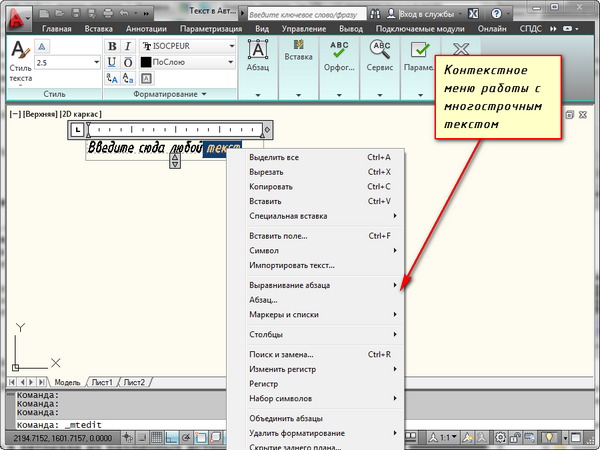
Task: Click the blue Help question mark icon
Action: [496, 14]
